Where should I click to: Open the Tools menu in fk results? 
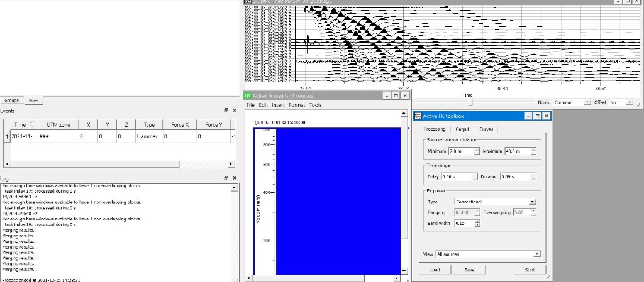pyautogui.click(x=315, y=105)
